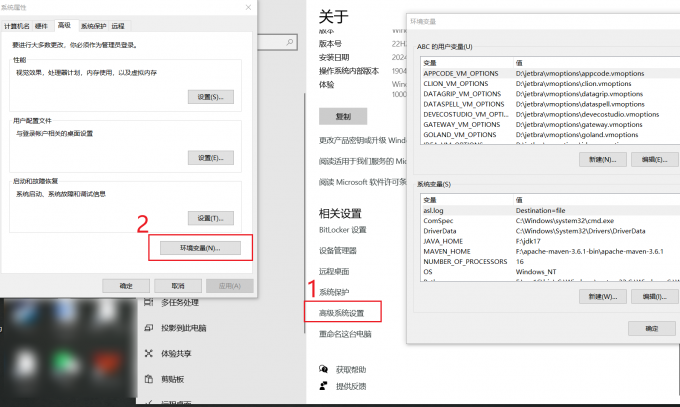Switch to the 远程 tab

click(118, 26)
